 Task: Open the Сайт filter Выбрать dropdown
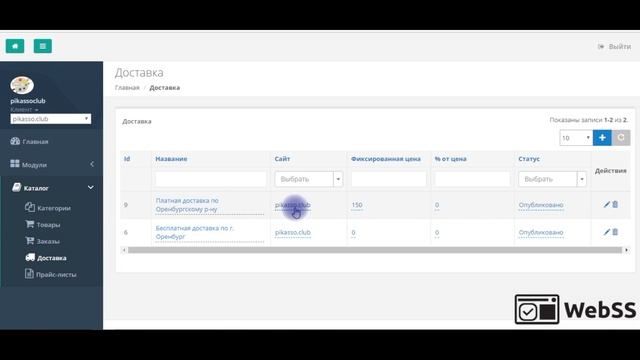point(309,179)
